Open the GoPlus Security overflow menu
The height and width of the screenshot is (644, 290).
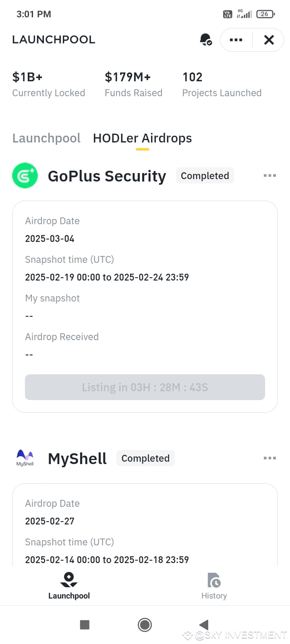(269, 175)
